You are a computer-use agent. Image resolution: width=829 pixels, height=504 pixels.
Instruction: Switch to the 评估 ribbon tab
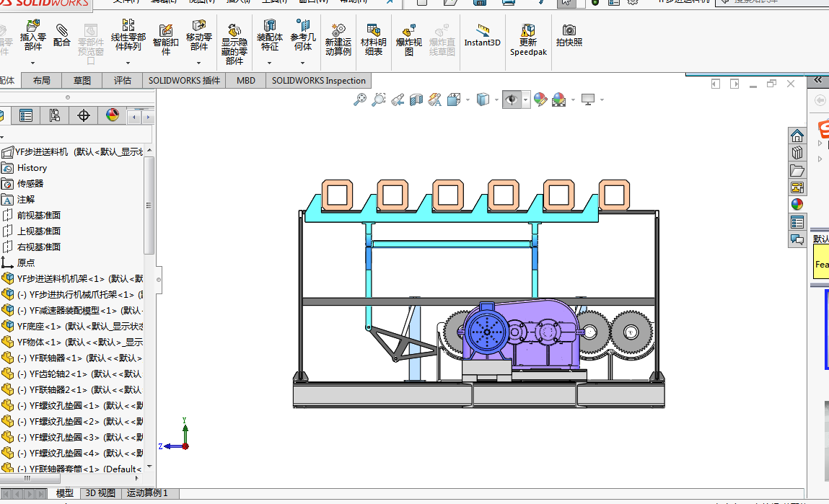123,81
